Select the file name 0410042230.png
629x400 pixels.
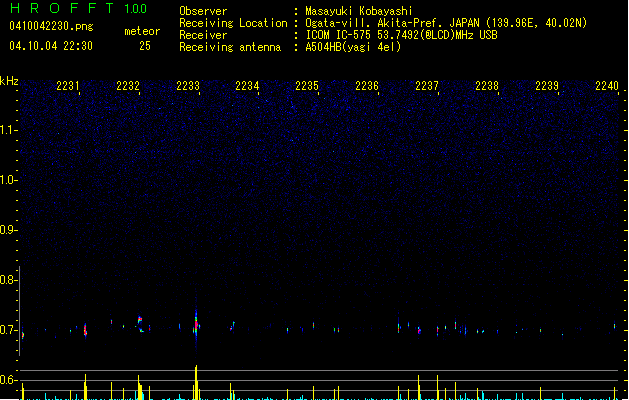click(51, 26)
